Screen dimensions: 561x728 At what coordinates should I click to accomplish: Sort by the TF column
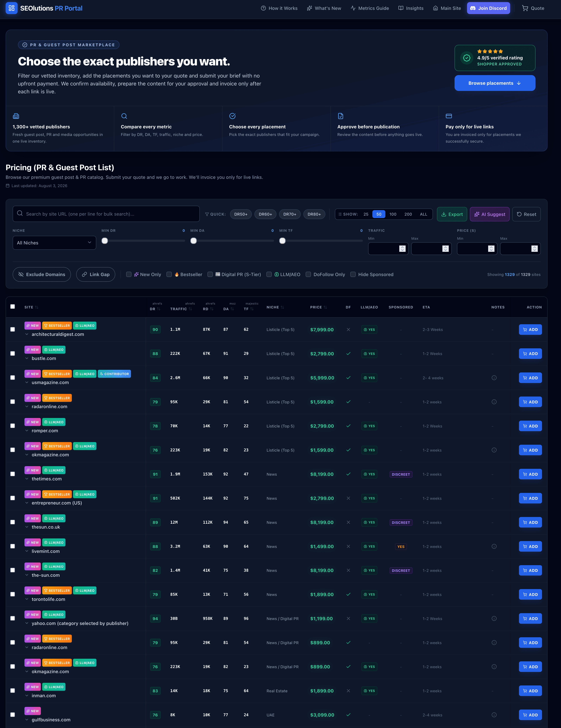point(252,309)
